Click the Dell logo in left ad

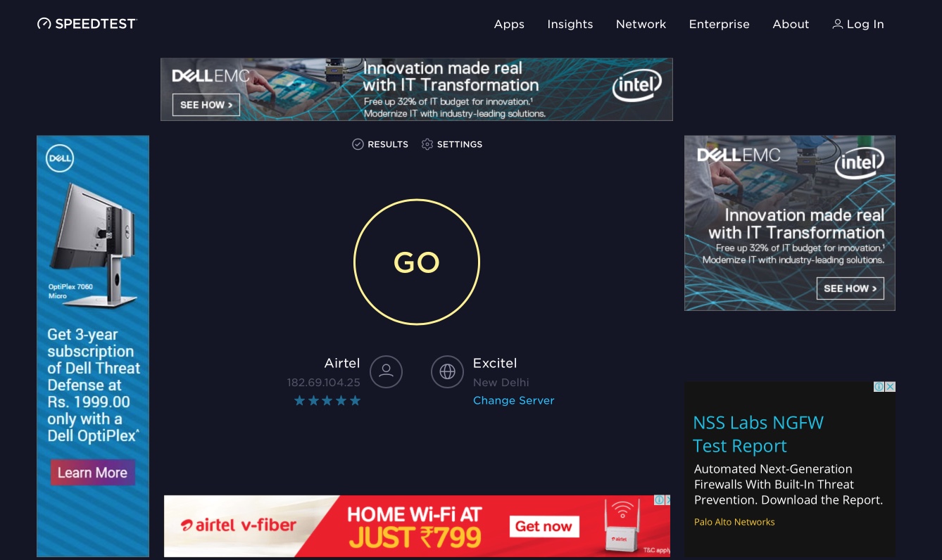tap(60, 159)
